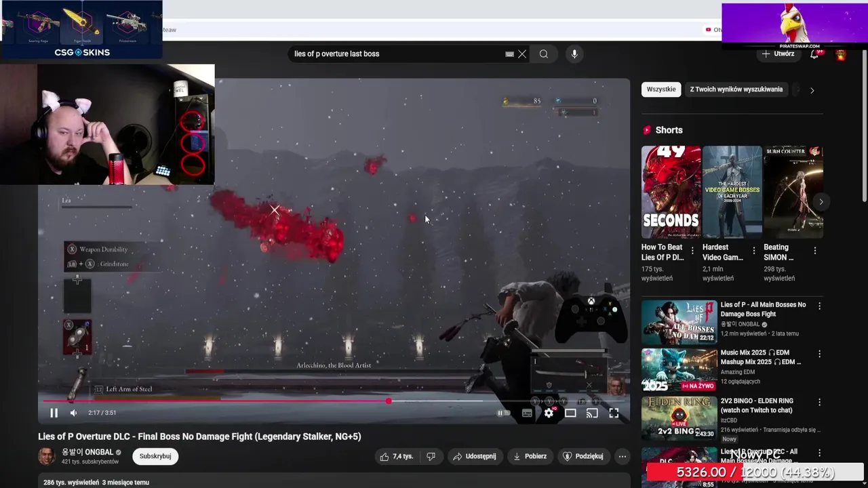The image size is (868, 488).
Task: Click the video title 'Lies of P Overture DLC'
Action: [x=199, y=436]
